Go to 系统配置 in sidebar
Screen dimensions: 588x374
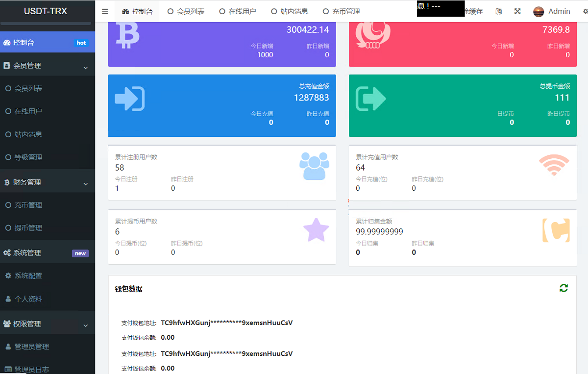(28, 276)
